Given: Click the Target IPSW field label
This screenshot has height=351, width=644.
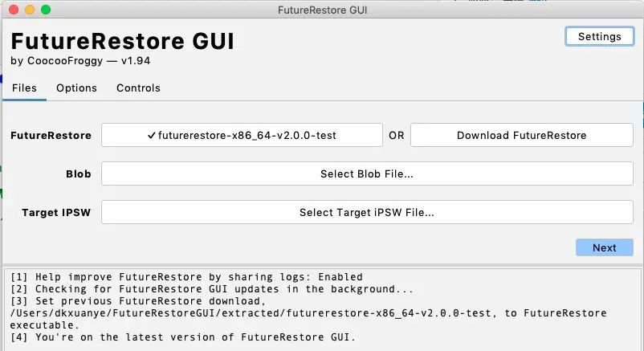Looking at the screenshot, I should [56, 213].
